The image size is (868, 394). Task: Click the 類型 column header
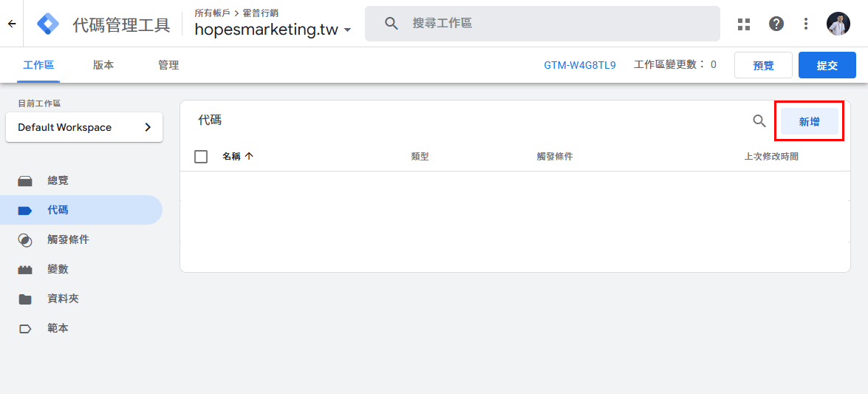click(x=420, y=157)
